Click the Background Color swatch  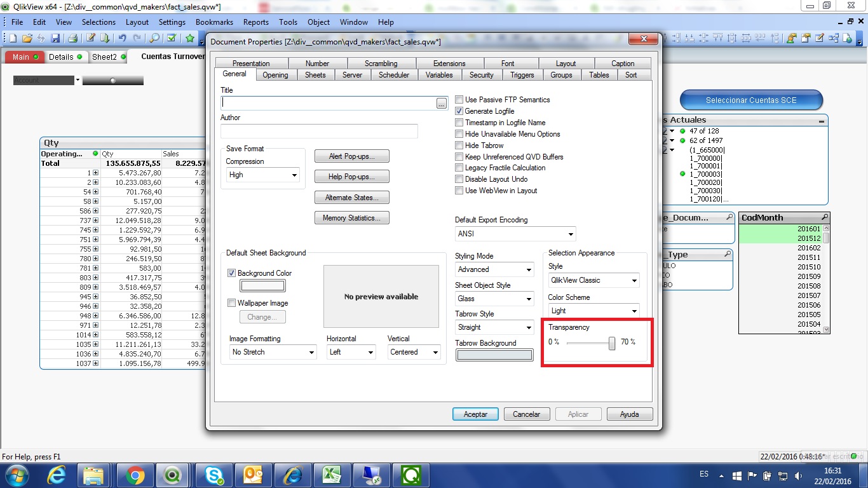262,286
